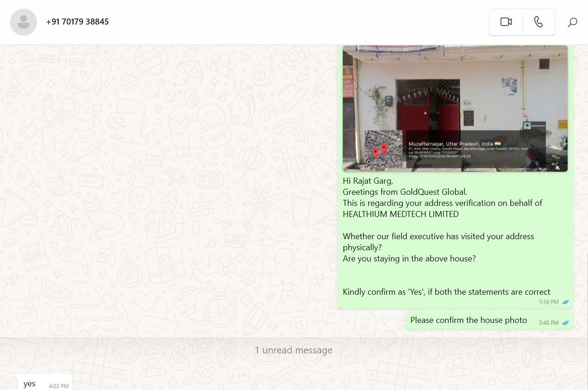Select the 'Hi Rajat Garg' message text
Screen dimensions: 588x390
pos(368,181)
